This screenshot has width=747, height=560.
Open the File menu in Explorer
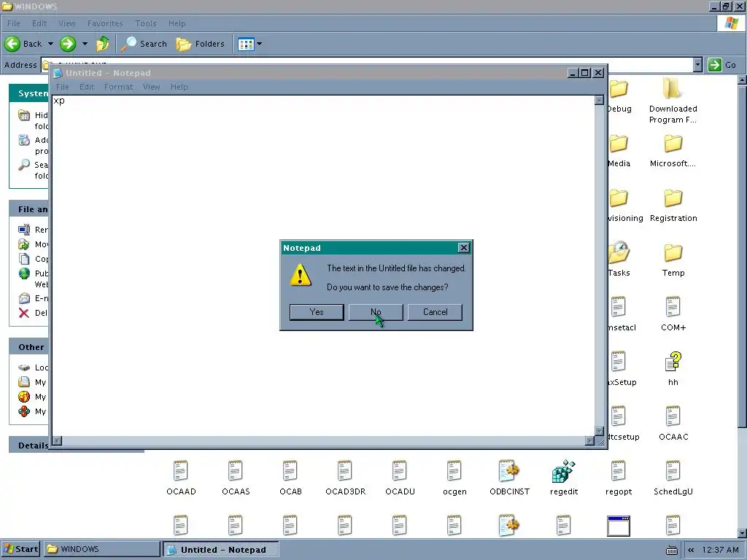(x=13, y=23)
